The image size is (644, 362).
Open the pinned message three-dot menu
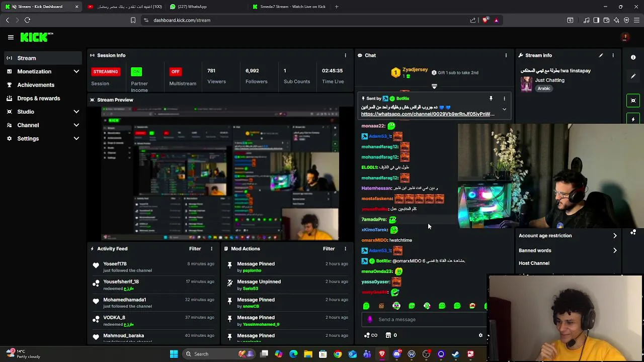(504, 99)
